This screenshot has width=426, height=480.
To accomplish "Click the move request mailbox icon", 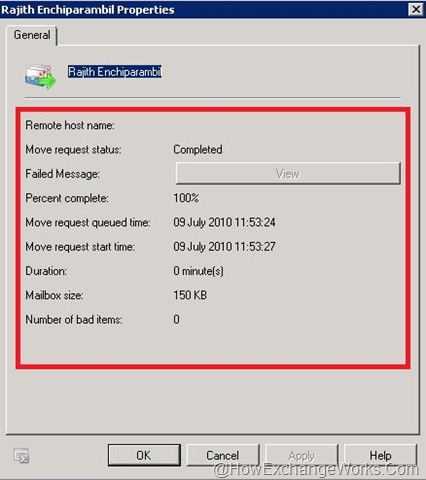I will (40, 77).
